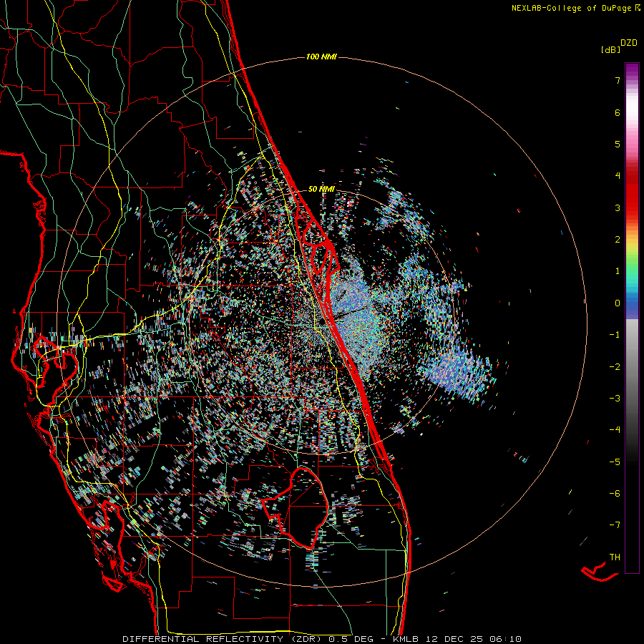Click the 1 label on the color scale

(618, 271)
